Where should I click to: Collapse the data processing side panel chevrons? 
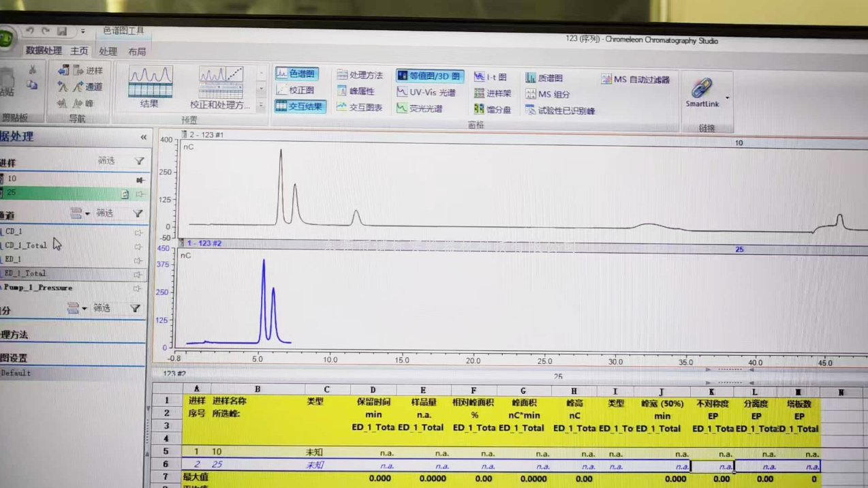(x=143, y=137)
